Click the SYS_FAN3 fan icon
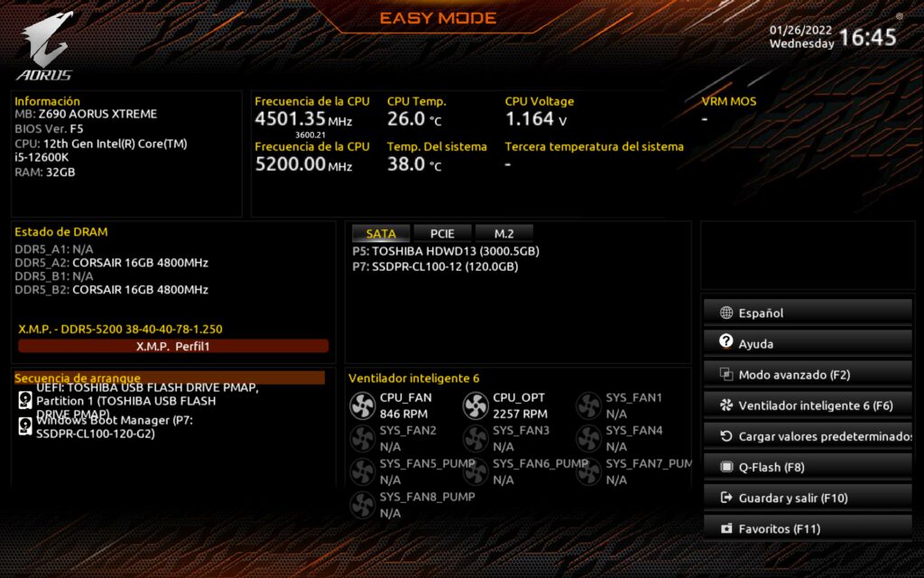Viewport: 924px width, 578px height. (x=476, y=439)
